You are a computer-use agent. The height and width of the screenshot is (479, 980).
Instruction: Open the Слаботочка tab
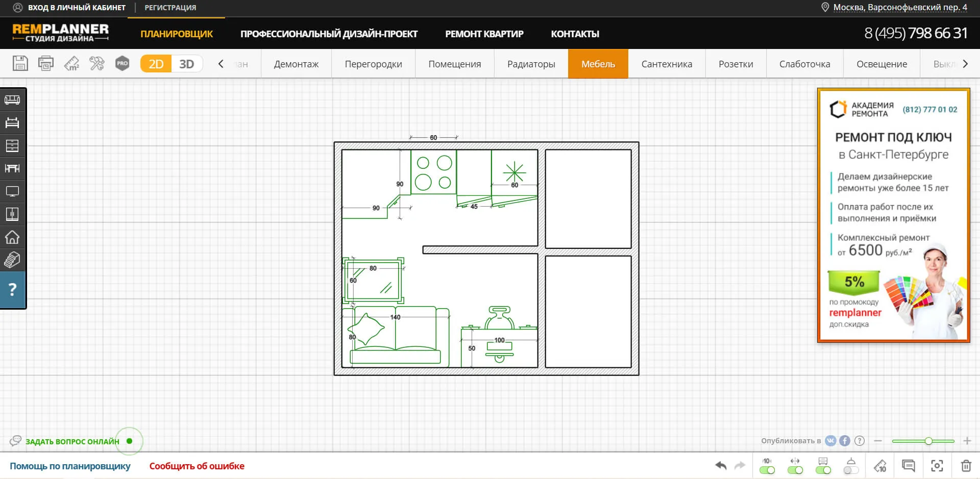tap(805, 64)
